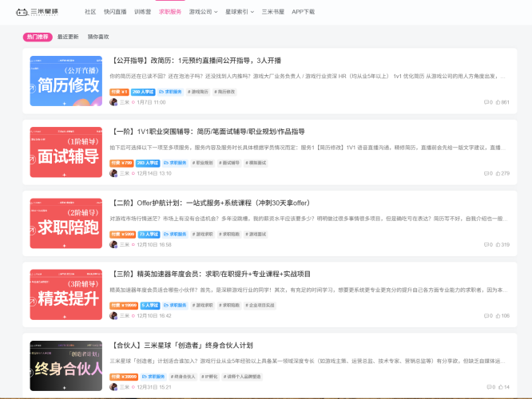Open the 简历修改 blue cover thumbnail
The height and width of the screenshot is (399, 532).
(x=66, y=81)
